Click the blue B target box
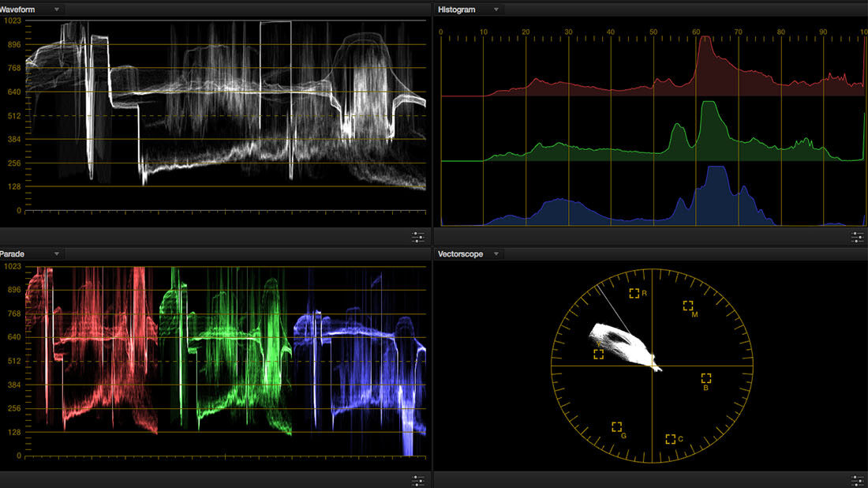Image resolution: width=868 pixels, height=488 pixels. tap(705, 378)
